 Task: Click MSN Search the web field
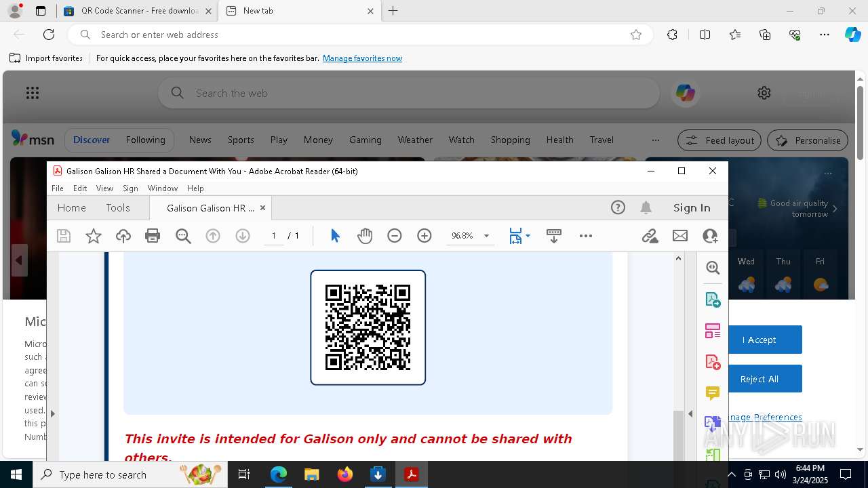pyautogui.click(x=409, y=93)
